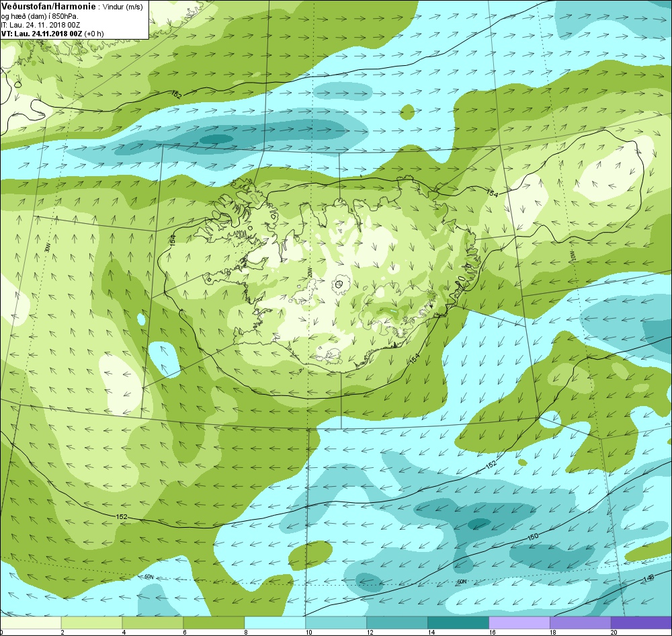Select the 10–12 m/s turquoise legend swatch
The width and height of the screenshot is (672, 636).
(x=335, y=622)
